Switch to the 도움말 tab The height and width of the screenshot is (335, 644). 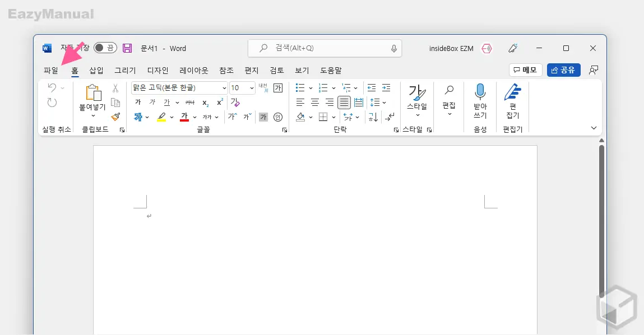[331, 70]
